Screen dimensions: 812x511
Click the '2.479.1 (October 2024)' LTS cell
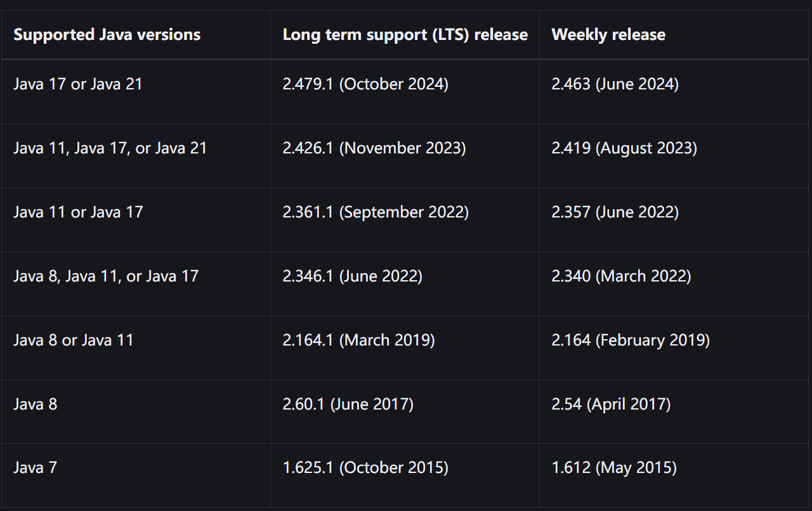[365, 84]
